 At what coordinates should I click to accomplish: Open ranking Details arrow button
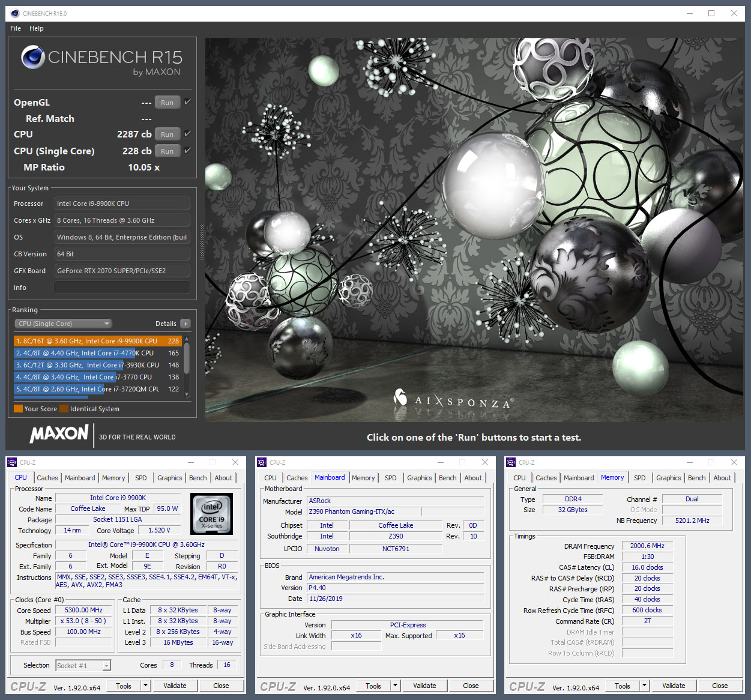185,324
